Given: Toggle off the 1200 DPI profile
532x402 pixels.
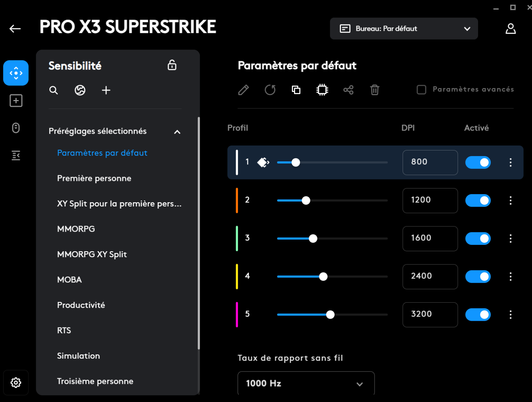Looking at the screenshot, I should [478, 200].
